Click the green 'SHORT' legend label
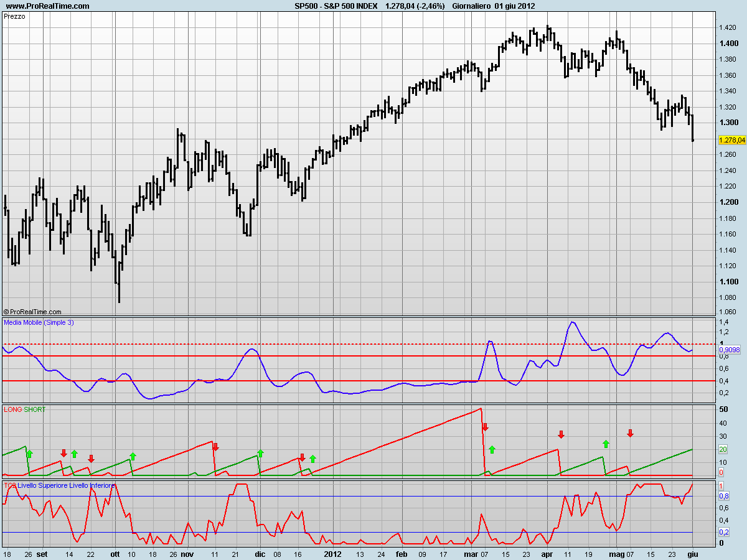This screenshot has height=560, width=747. point(35,409)
